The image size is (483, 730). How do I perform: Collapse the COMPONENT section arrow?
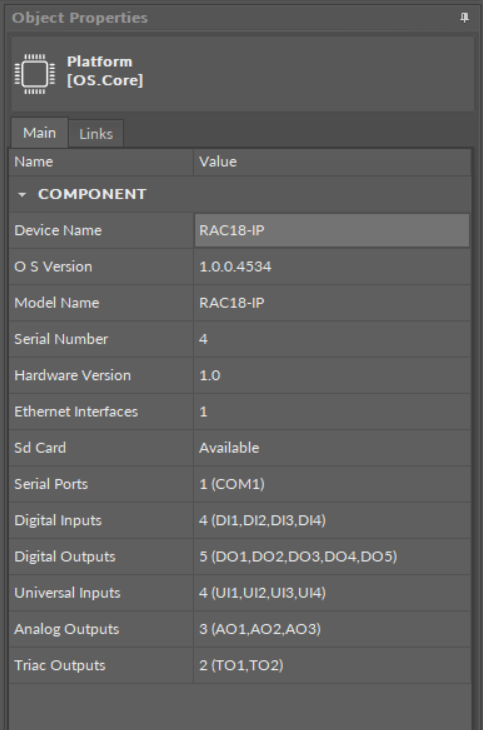point(22,195)
